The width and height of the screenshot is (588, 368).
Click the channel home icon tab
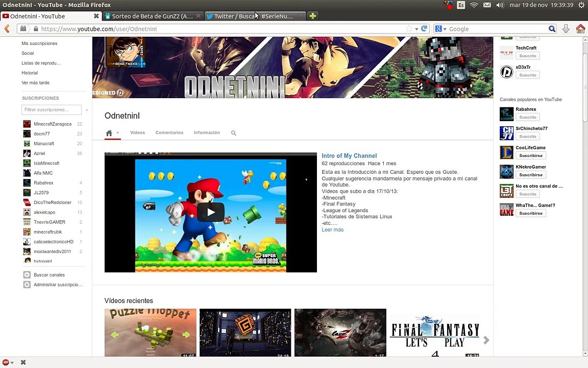click(x=109, y=133)
